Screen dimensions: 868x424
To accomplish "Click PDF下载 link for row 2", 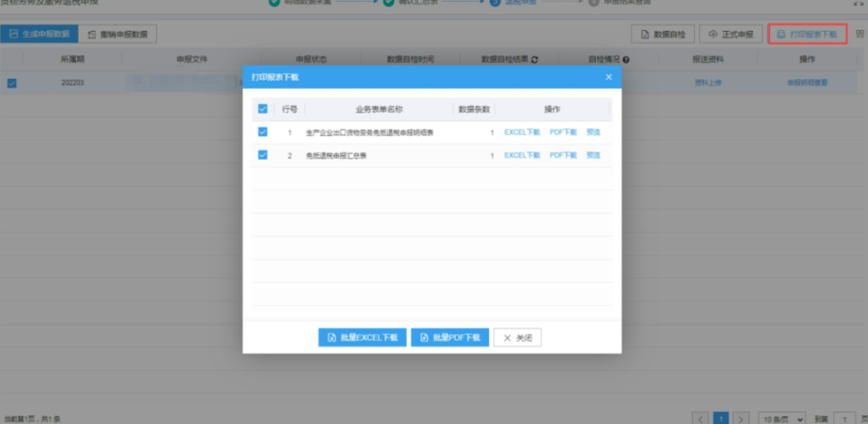I will (x=563, y=155).
